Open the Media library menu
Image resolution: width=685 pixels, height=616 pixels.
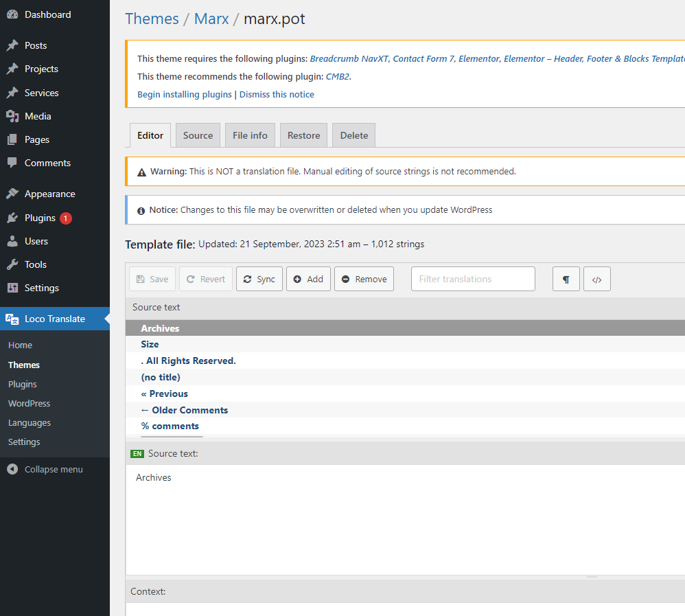pos(38,116)
